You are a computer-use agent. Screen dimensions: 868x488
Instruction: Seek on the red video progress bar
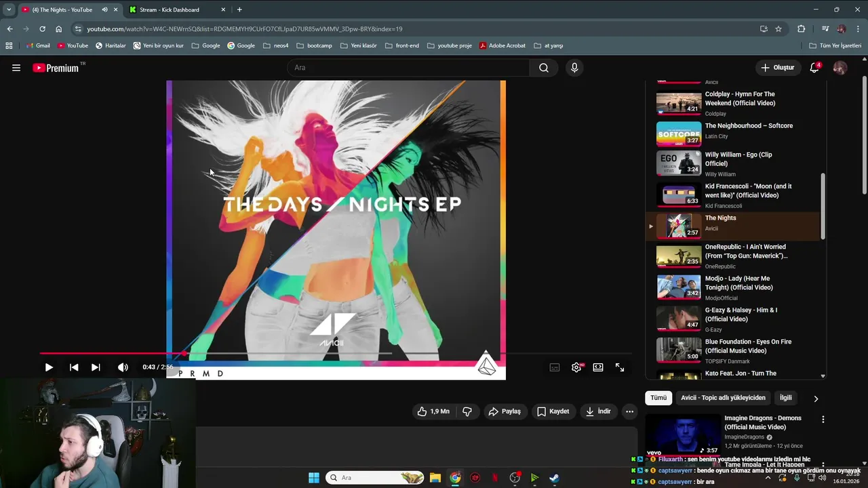(336, 353)
